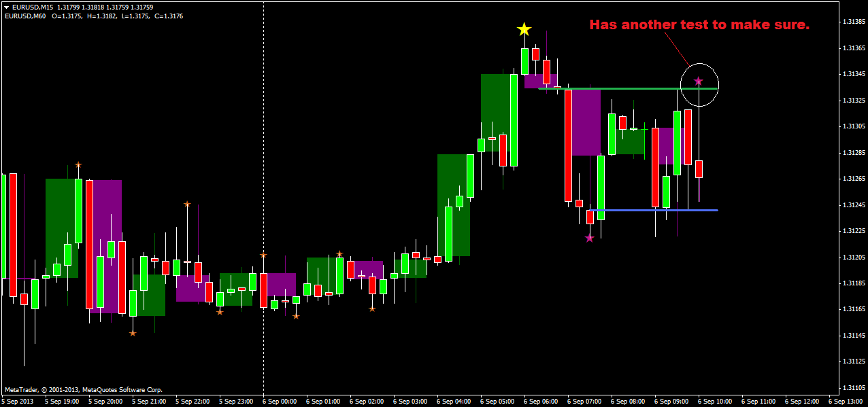Click the 6 Sep 13:00 time label

[846, 402]
